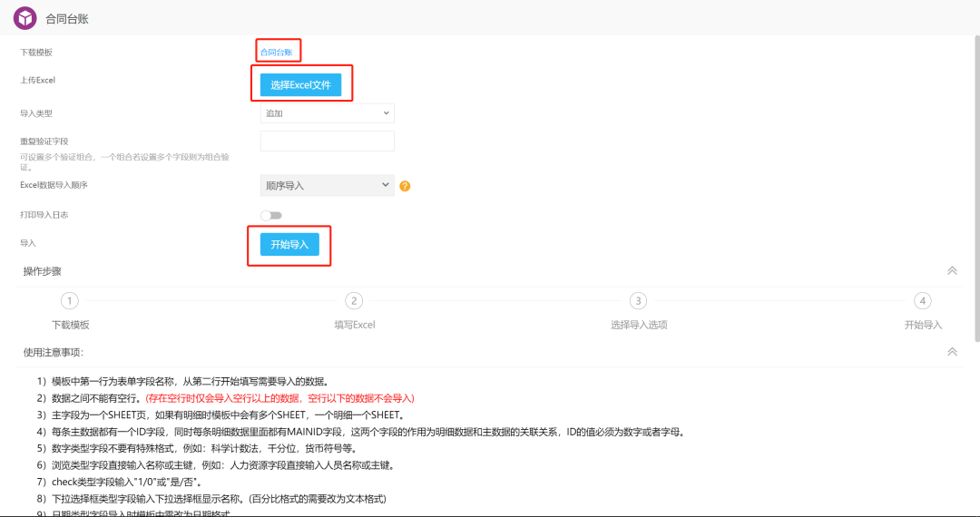Click the 填写Excel step label
The width and height of the screenshot is (980, 517).
(x=355, y=325)
